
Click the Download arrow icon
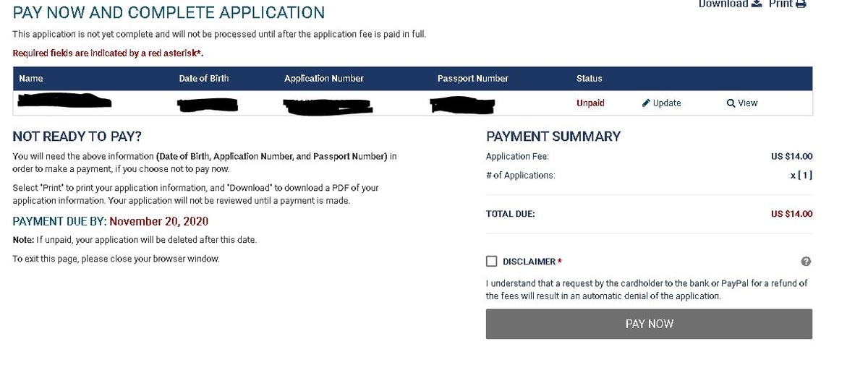tap(757, 4)
